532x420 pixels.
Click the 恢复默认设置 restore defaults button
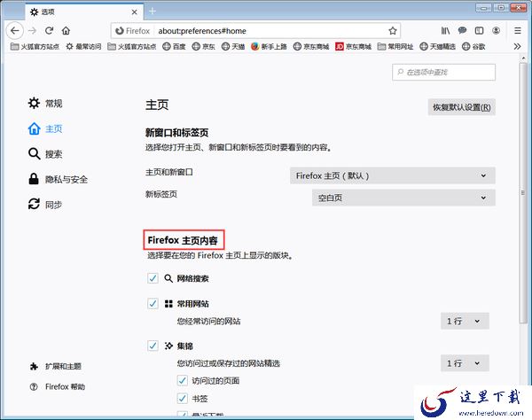461,107
